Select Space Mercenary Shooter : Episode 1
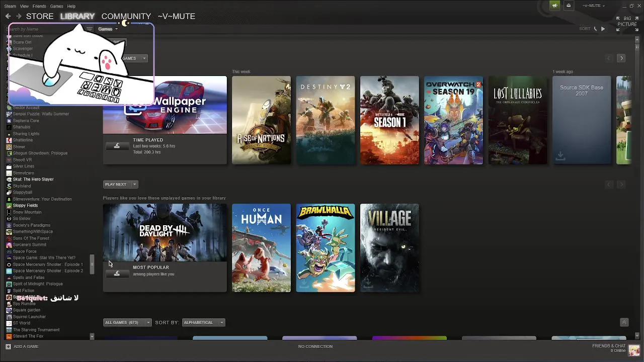644x362 pixels. [x=48, y=264]
